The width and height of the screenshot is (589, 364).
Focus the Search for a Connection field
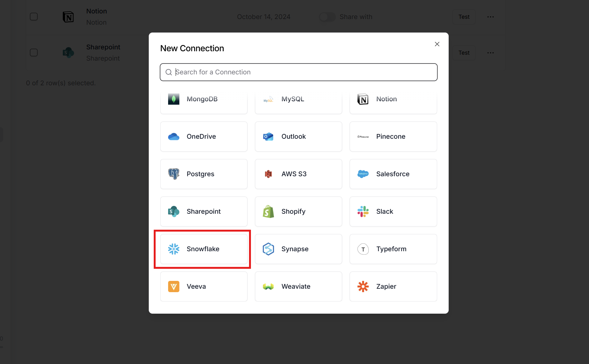pyautogui.click(x=298, y=72)
